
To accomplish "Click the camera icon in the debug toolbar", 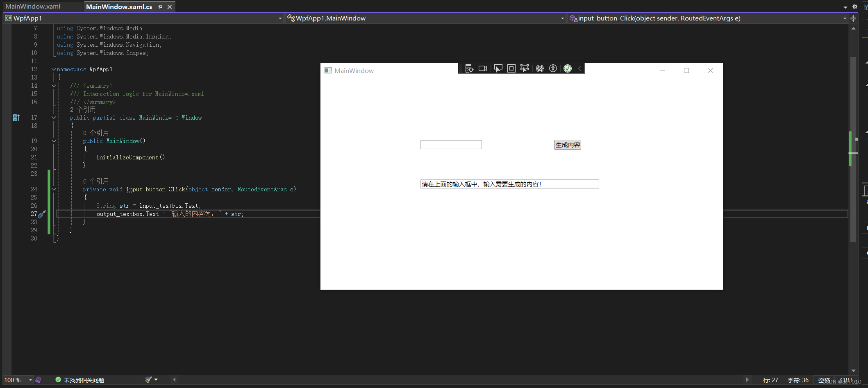I will tap(483, 68).
